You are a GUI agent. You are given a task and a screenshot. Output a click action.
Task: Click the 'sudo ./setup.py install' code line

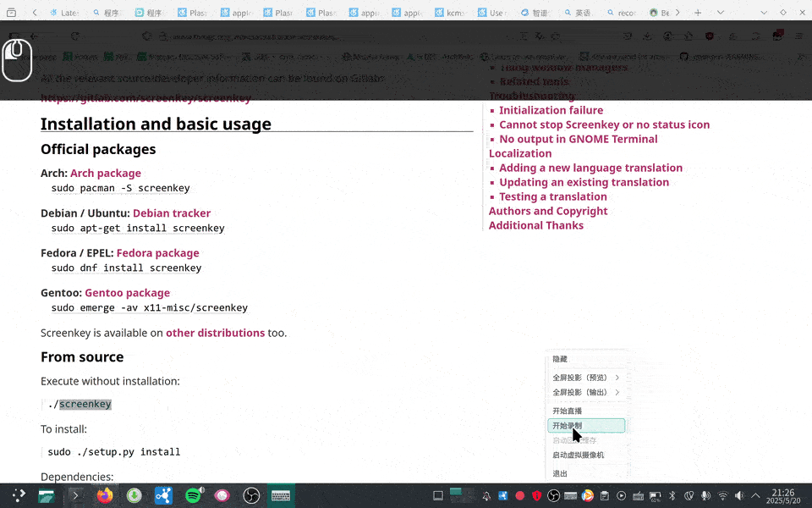(x=114, y=452)
